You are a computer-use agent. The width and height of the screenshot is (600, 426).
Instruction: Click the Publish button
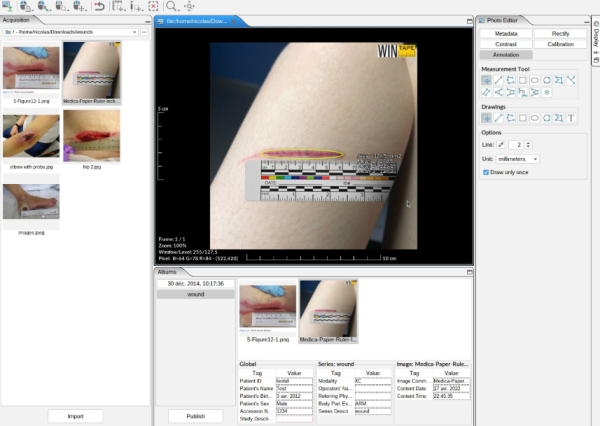pos(196,416)
